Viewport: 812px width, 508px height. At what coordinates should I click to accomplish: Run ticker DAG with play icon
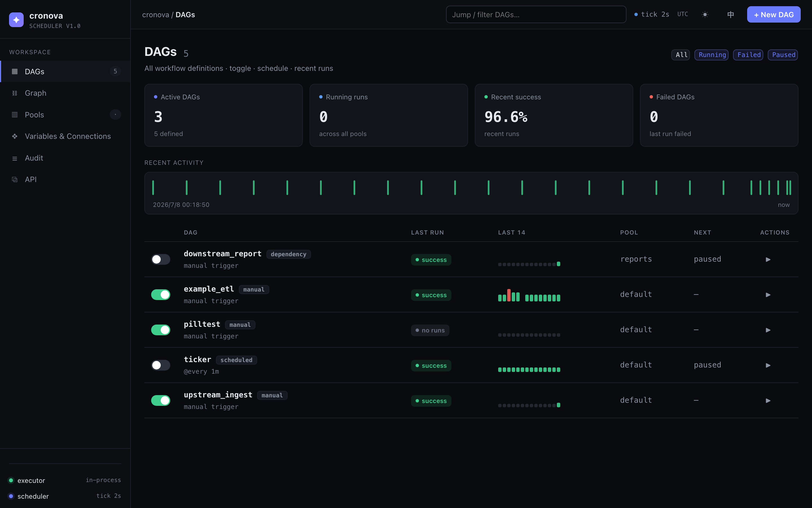768,365
